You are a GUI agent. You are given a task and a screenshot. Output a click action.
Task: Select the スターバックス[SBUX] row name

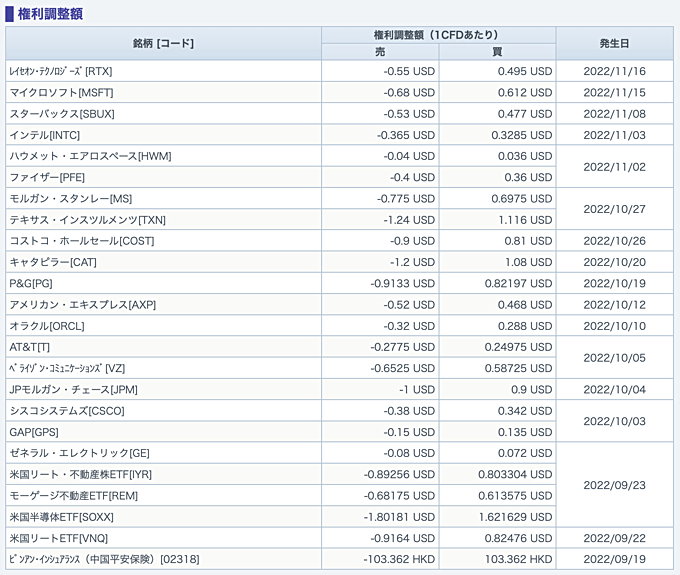tap(62, 114)
